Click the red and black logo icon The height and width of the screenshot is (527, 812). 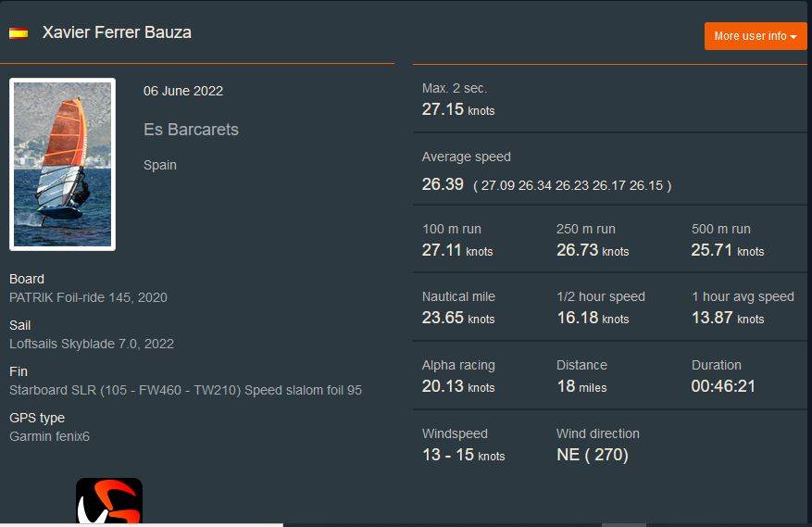(x=108, y=501)
